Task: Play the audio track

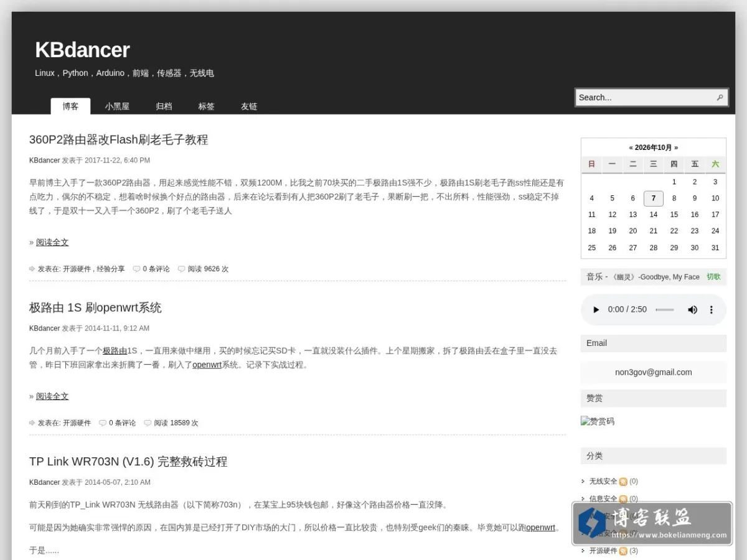Action: [x=596, y=309]
